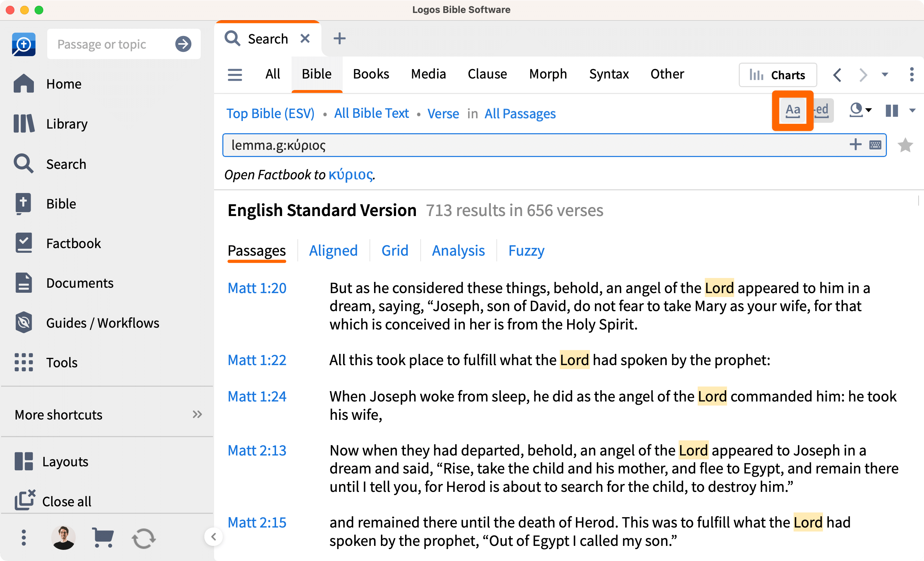Image resolution: width=924 pixels, height=561 pixels.
Task: Switch to Fuzzy results view
Action: (526, 250)
